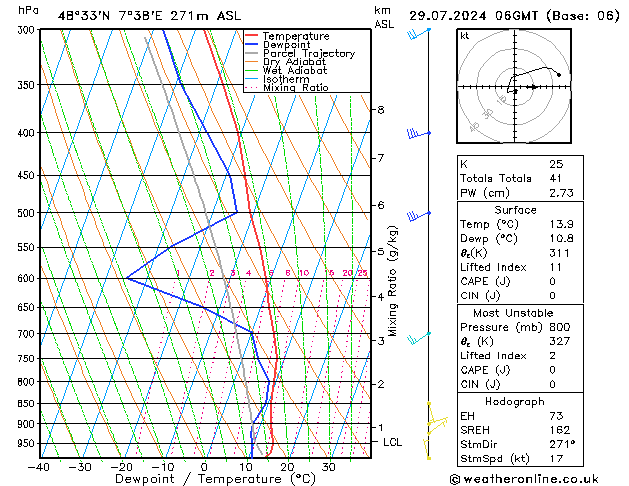This screenshot has width=629, height=486.
Task: Click the 'StmSpd (kt)' value 17
Action: (x=556, y=458)
